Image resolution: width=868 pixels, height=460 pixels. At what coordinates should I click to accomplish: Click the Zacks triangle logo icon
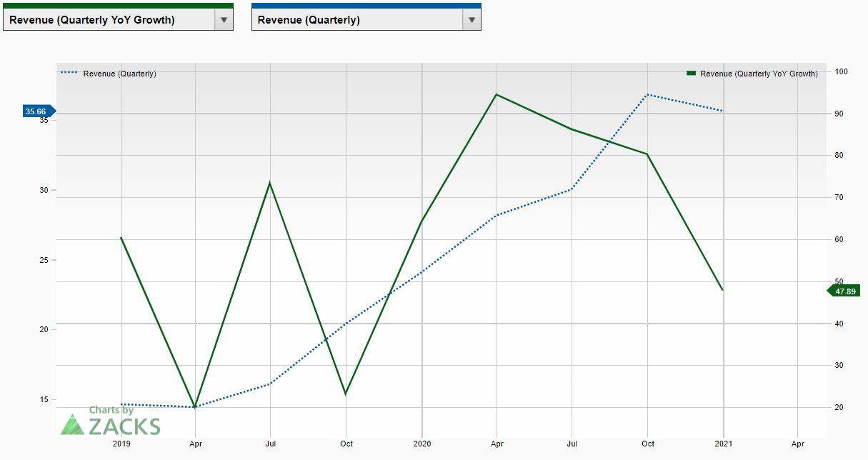72,424
